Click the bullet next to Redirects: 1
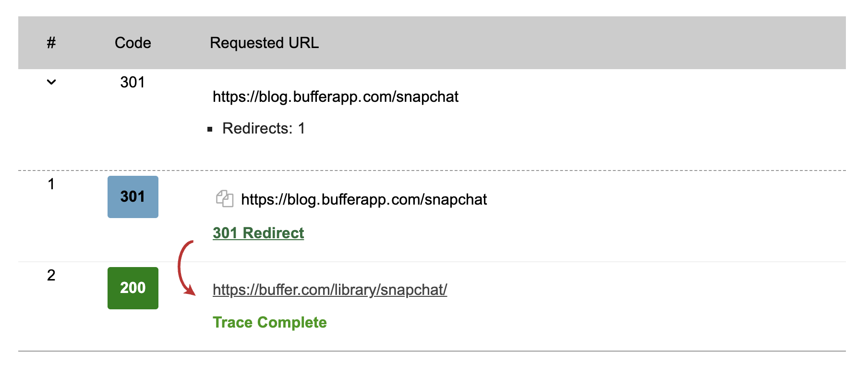 [x=210, y=129]
